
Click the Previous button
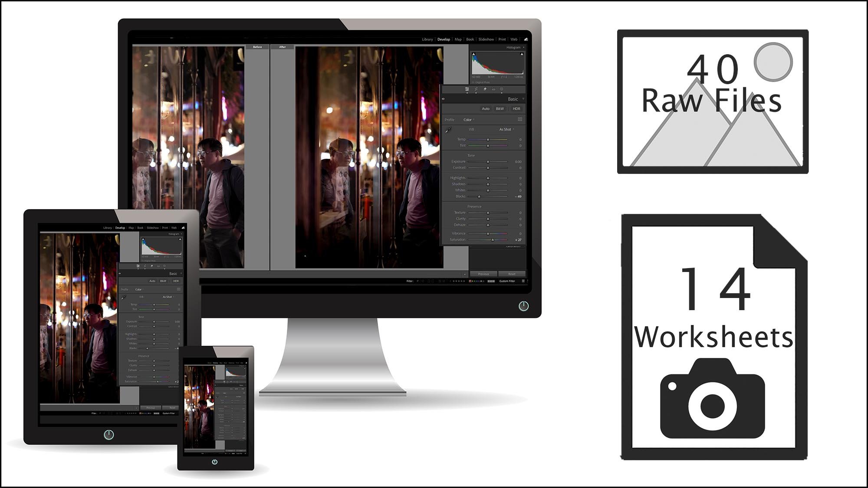tap(483, 274)
